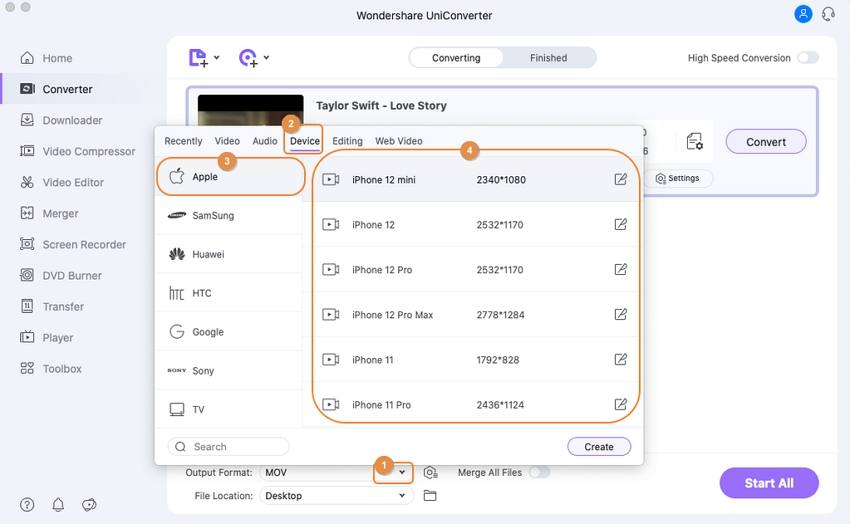Image resolution: width=850 pixels, height=524 pixels.
Task: Click the Add Files icon
Action: pos(198,57)
